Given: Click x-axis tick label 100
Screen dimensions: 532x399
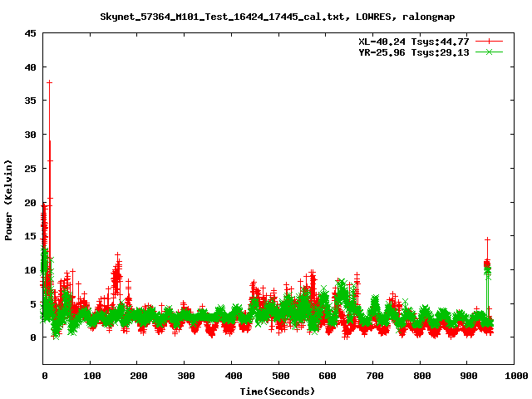Looking at the screenshot, I should tap(92, 376).
